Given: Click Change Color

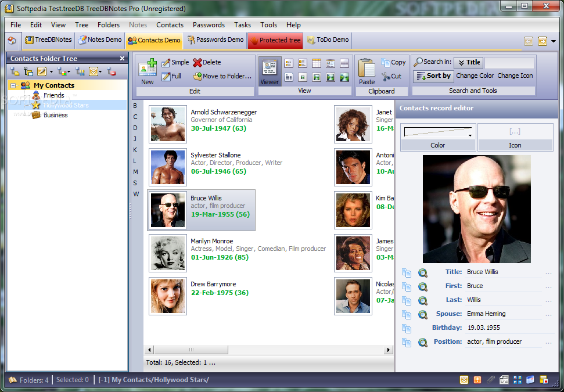Looking at the screenshot, I should point(475,76).
